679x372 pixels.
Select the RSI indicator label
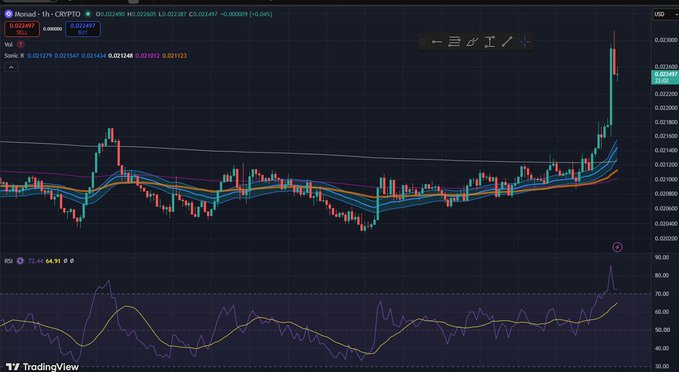click(x=8, y=261)
